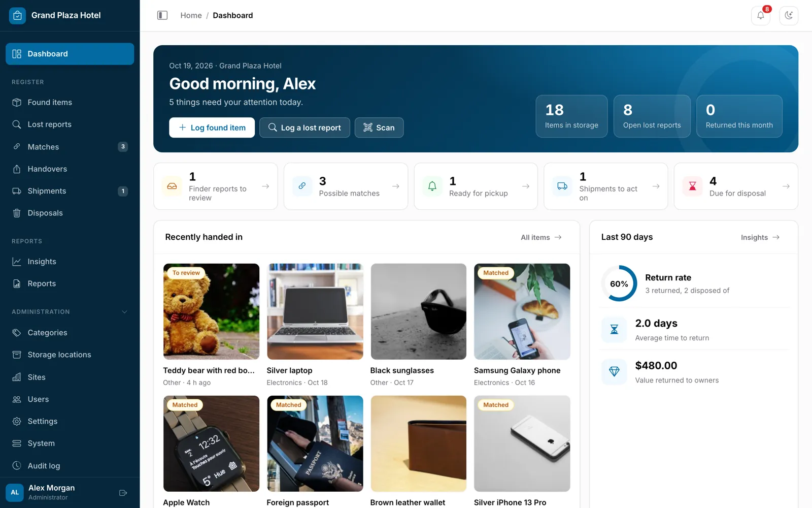Open Shipments in sidebar

(x=70, y=191)
